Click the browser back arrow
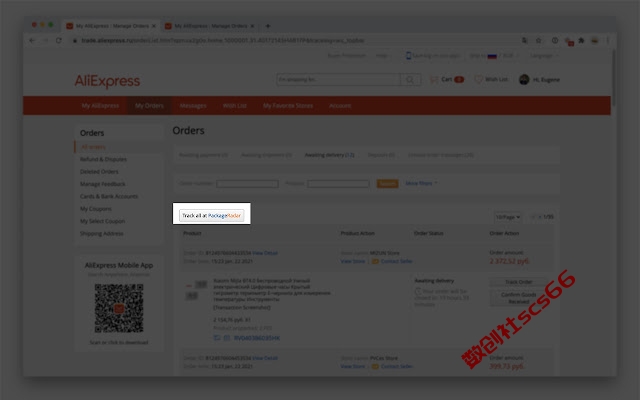This screenshot has height=400, width=640. (x=32, y=40)
